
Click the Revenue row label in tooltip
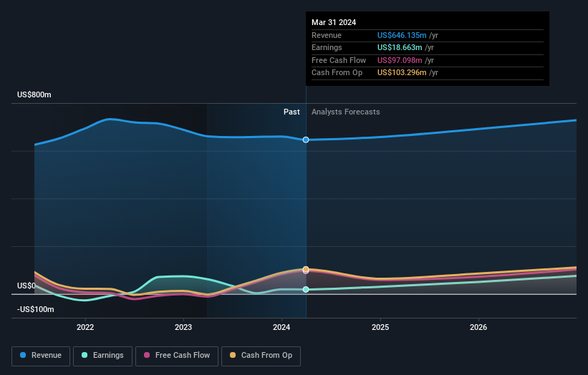(327, 35)
